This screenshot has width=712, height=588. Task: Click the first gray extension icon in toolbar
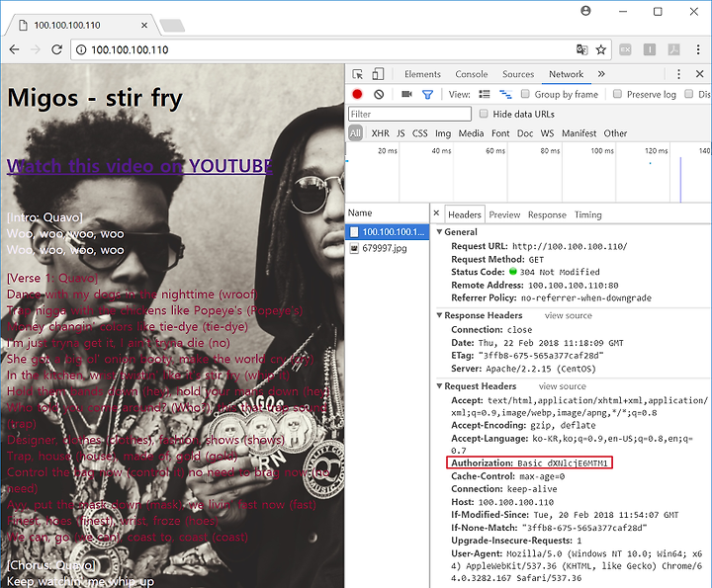click(x=625, y=49)
